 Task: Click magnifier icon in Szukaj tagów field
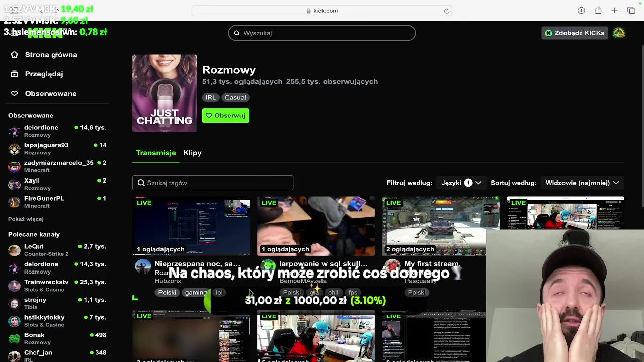coord(141,183)
